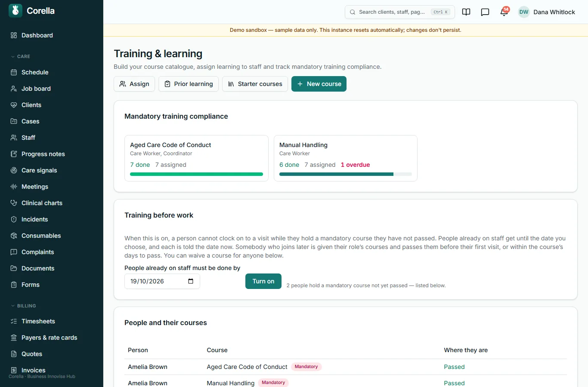Open the date picker calendar icon

191,281
